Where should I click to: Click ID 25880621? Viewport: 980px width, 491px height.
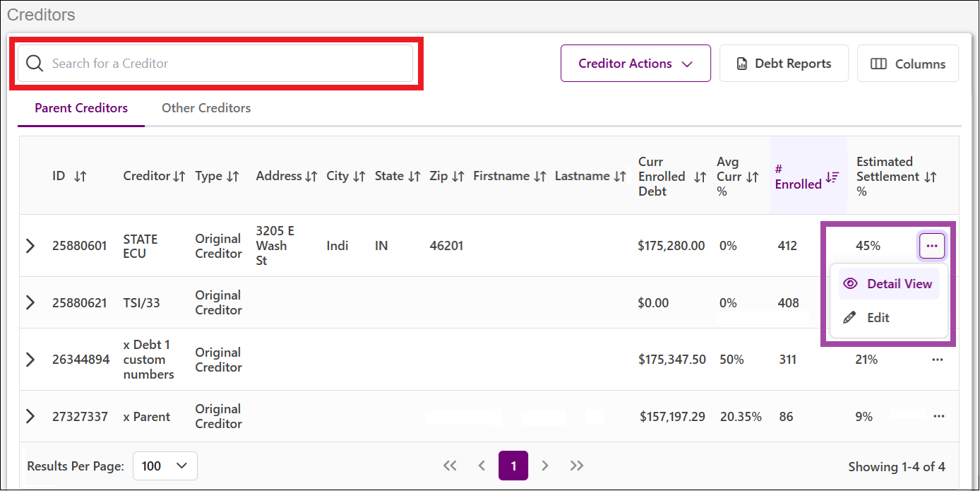click(80, 302)
